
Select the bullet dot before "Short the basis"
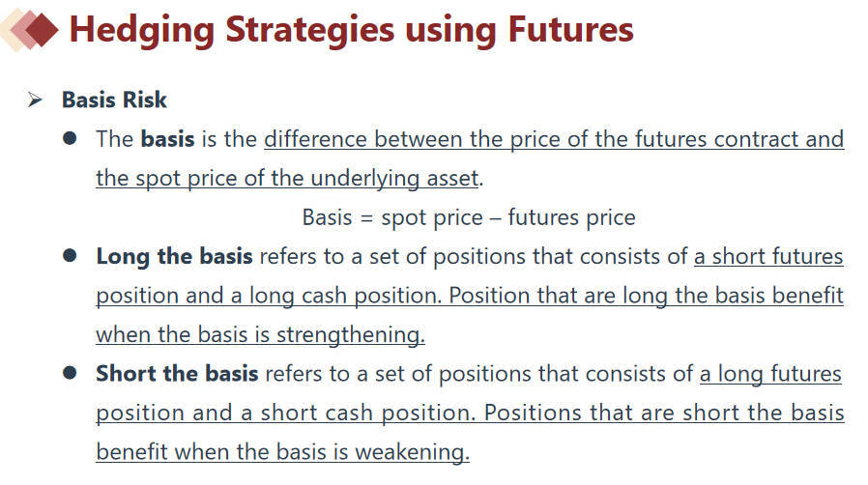point(71,374)
